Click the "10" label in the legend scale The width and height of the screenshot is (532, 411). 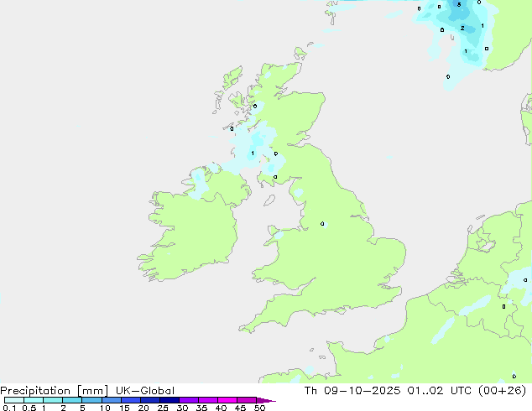(104, 408)
